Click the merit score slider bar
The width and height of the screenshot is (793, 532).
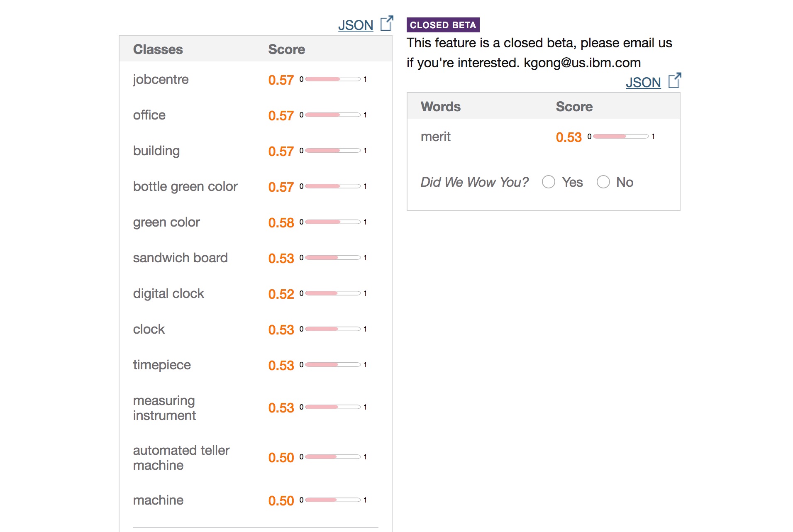tap(621, 137)
